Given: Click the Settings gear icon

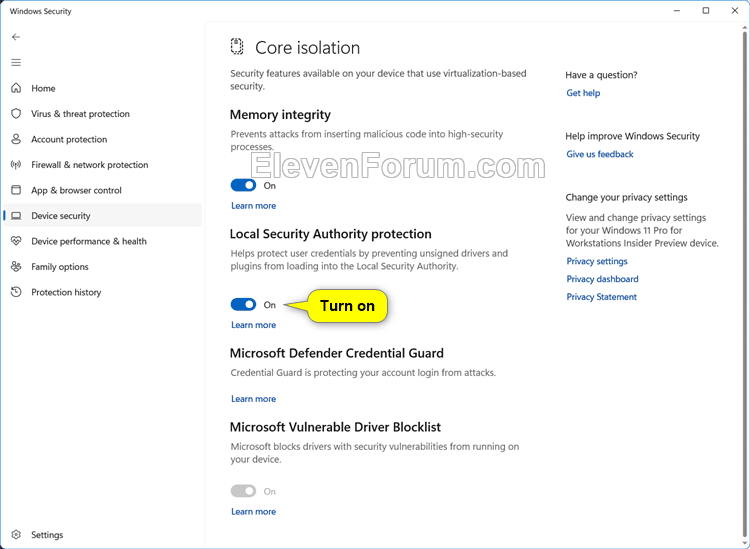Looking at the screenshot, I should 16,534.
